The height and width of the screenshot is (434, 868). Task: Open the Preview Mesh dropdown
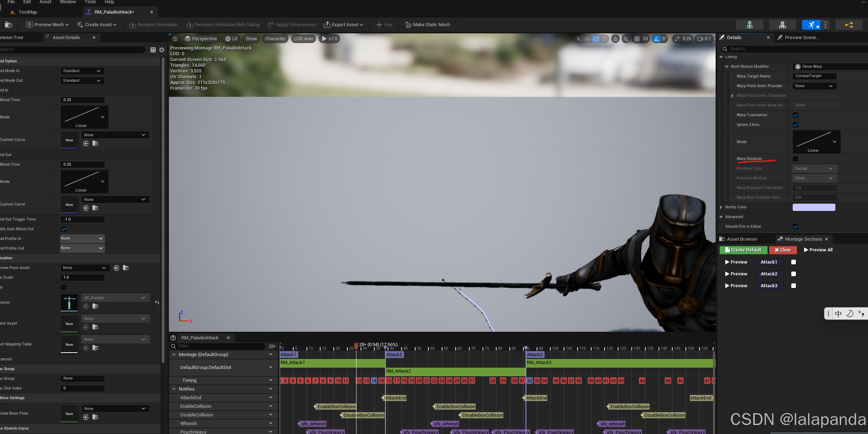pyautogui.click(x=47, y=25)
